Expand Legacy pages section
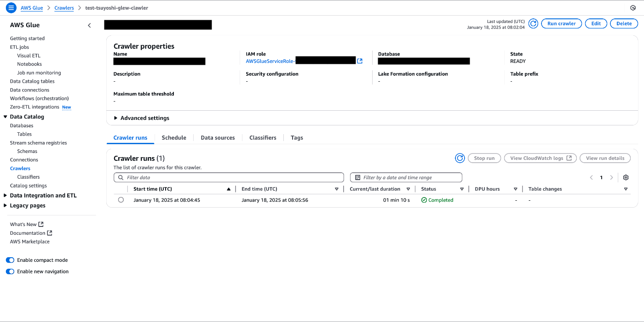 click(5, 205)
